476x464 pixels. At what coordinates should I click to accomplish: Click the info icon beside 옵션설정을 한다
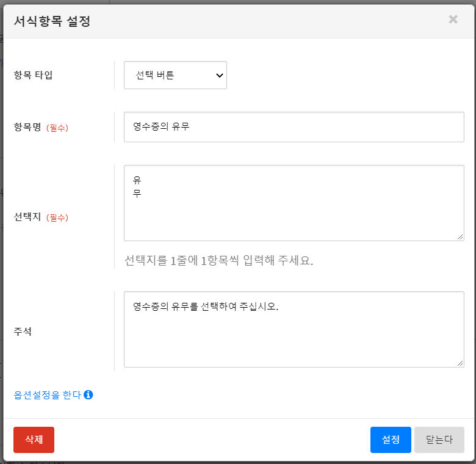[88, 395]
